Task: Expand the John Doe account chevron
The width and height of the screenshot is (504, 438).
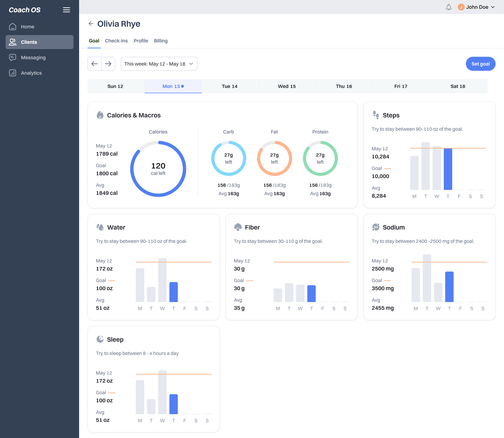Action: click(x=493, y=7)
